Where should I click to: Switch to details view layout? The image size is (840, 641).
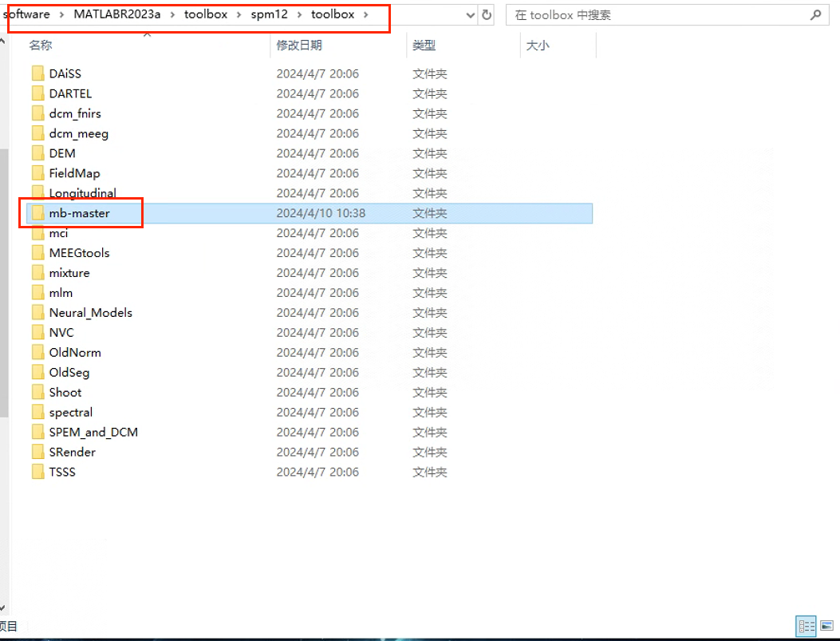(806, 626)
